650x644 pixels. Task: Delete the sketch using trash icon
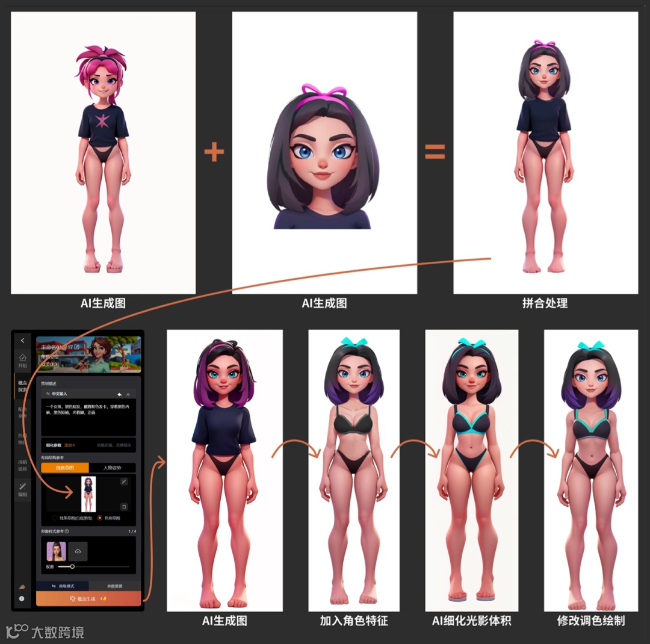click(123, 507)
